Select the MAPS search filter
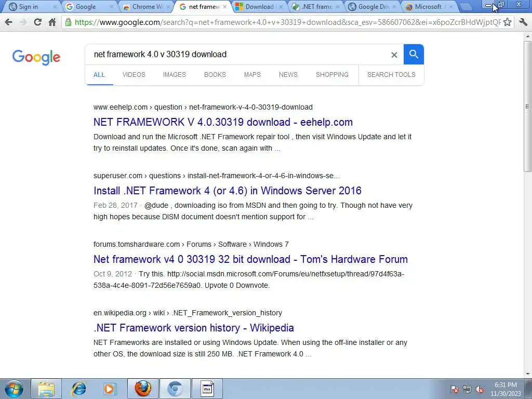 252,75
